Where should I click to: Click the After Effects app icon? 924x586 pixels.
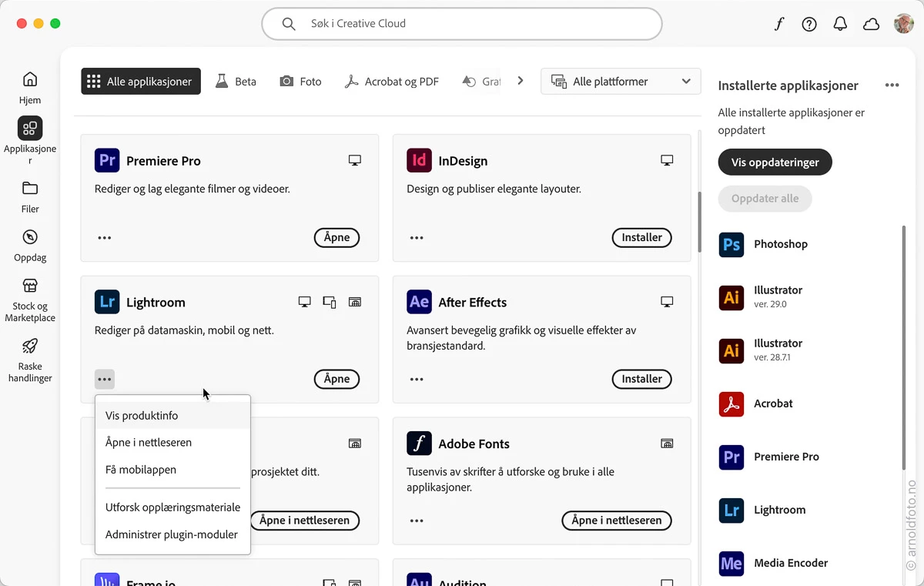(419, 302)
